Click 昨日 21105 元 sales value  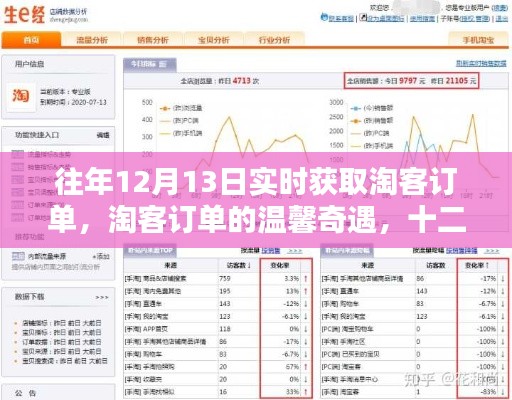coord(453,81)
